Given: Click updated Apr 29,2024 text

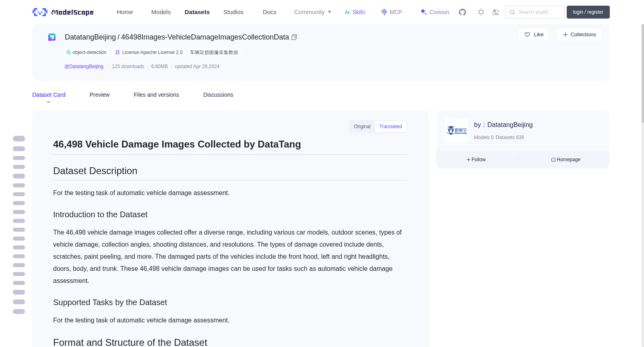Looking at the screenshot, I should click(x=197, y=66).
